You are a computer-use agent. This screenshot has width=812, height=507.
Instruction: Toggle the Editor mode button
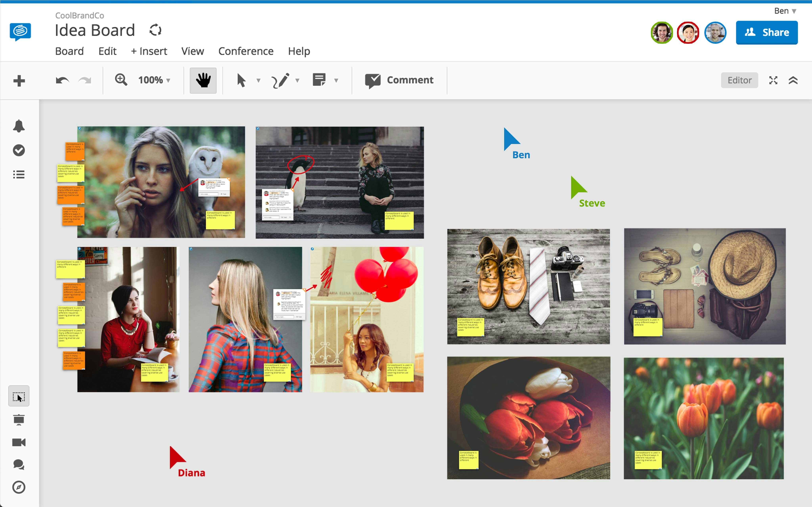tap(739, 80)
